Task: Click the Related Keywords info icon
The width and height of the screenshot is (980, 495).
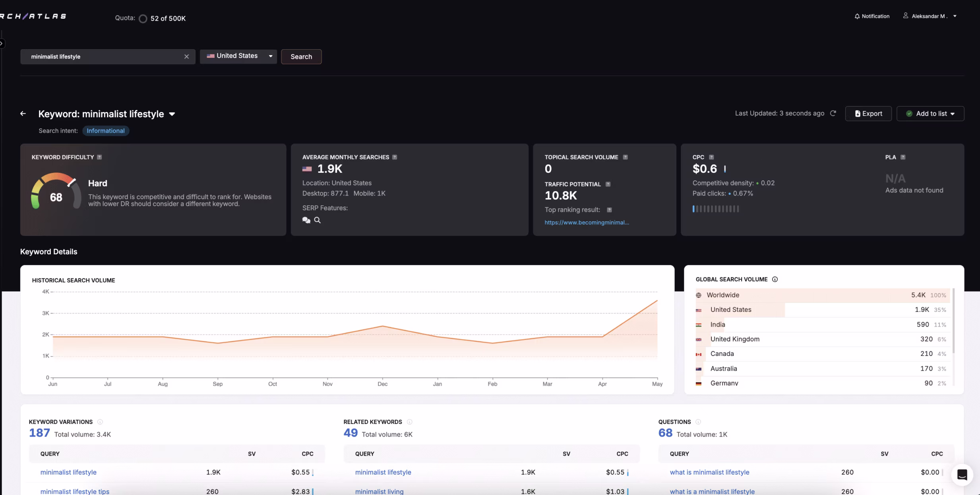Action: pyautogui.click(x=410, y=422)
